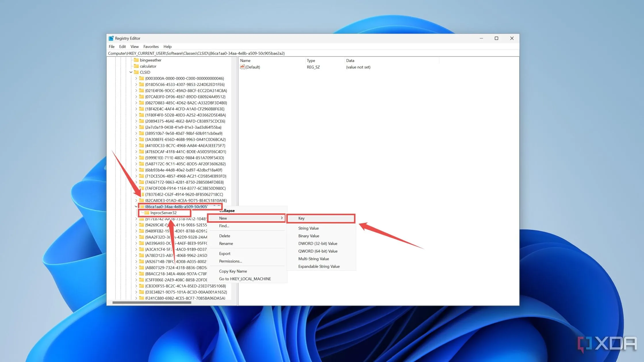Expand the {018D5C66-4533-4307-9B53-224DE2ED1FE6} key
The width and height of the screenshot is (644, 362).
[136, 84]
